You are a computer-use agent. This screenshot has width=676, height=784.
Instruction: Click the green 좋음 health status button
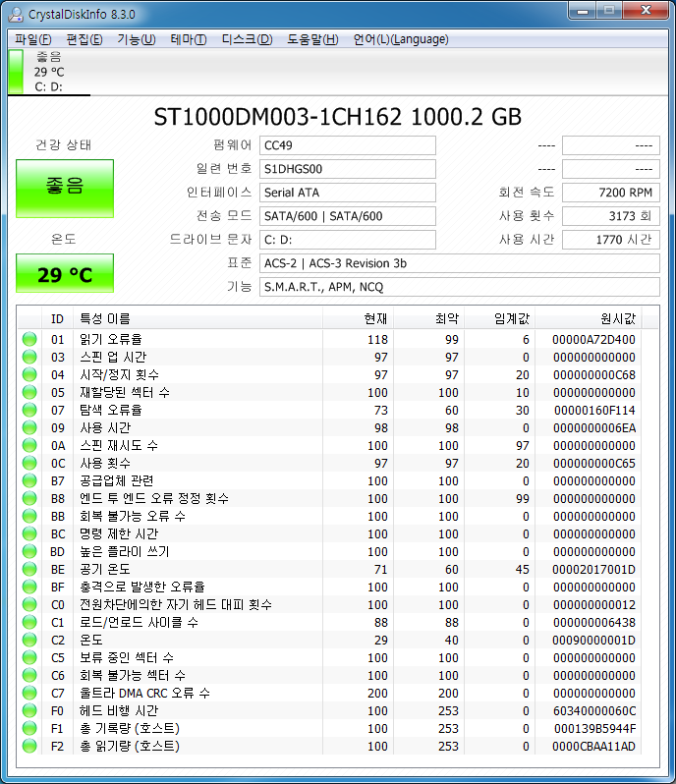pyautogui.click(x=65, y=188)
